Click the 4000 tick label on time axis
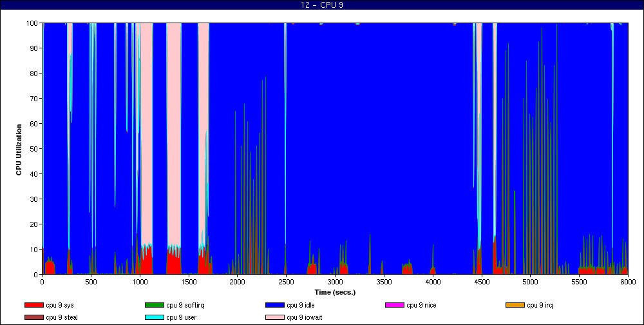This screenshot has height=325, width=644. click(x=433, y=282)
